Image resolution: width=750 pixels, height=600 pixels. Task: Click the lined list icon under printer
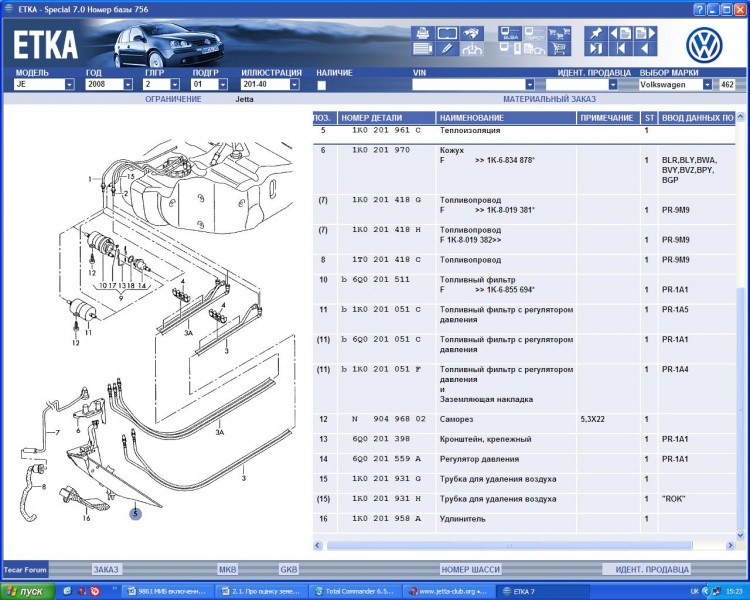click(x=422, y=49)
